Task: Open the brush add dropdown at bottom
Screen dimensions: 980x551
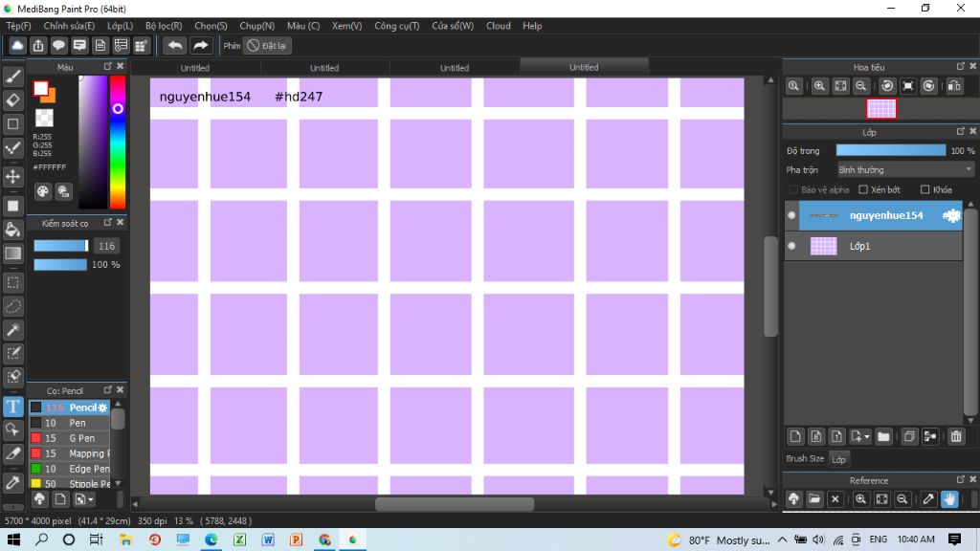Action: point(84,499)
